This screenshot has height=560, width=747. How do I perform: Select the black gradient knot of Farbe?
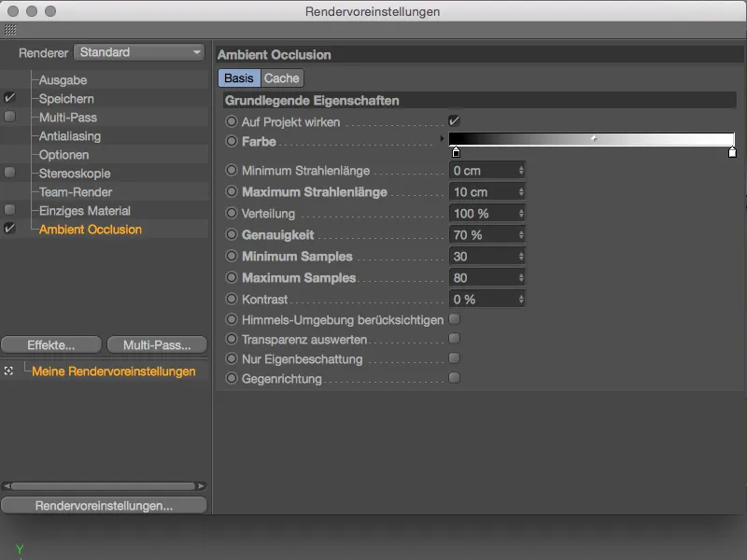[x=456, y=152]
